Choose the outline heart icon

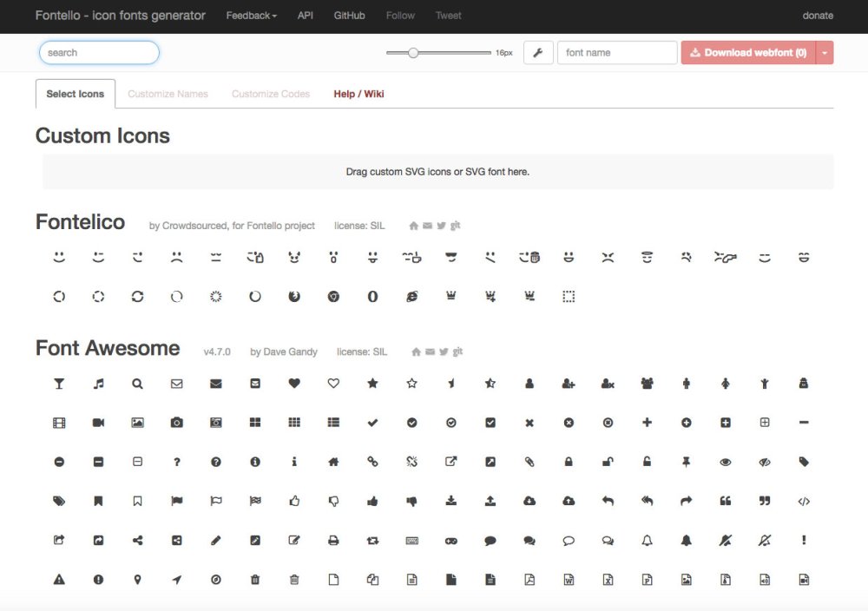(x=333, y=384)
